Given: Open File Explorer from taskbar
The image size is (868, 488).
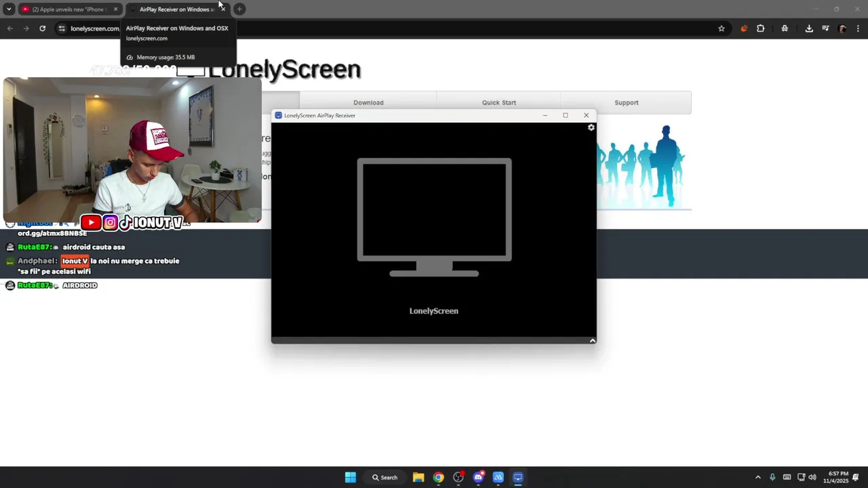Looking at the screenshot, I should coord(418,477).
